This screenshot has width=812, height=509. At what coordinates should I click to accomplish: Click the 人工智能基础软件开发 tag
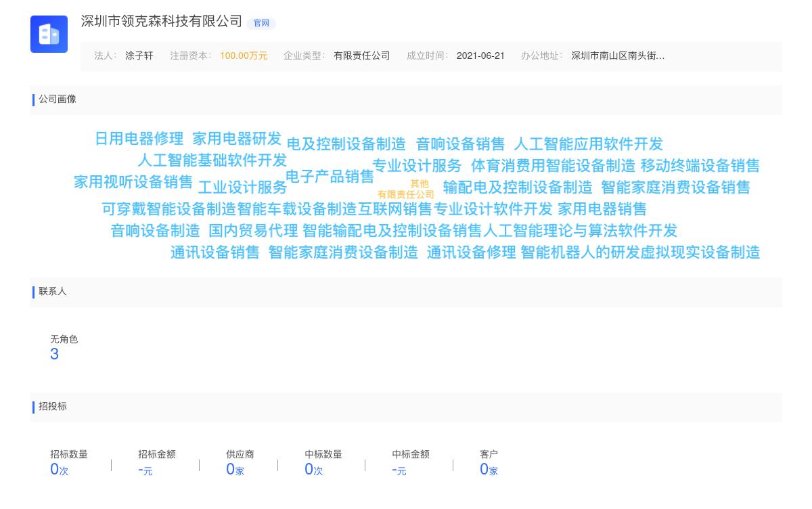[212, 160]
